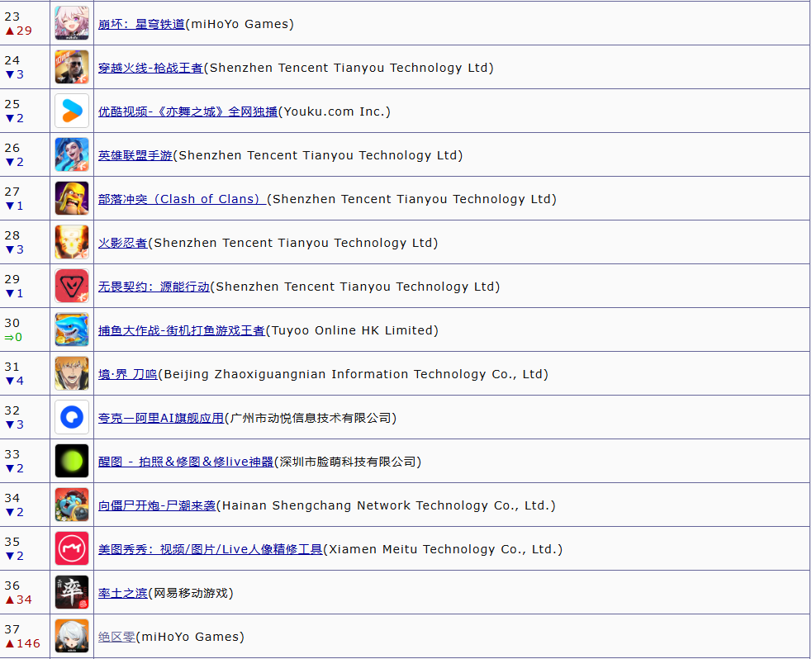The image size is (812, 659).
Task: Open the 境·界 刀鸣 link
Action: pos(127,374)
